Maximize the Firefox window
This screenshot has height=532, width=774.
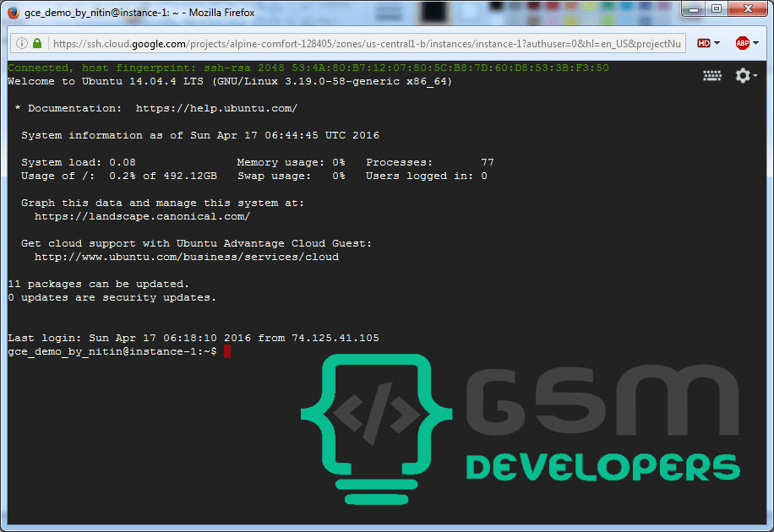pyautogui.click(x=717, y=8)
